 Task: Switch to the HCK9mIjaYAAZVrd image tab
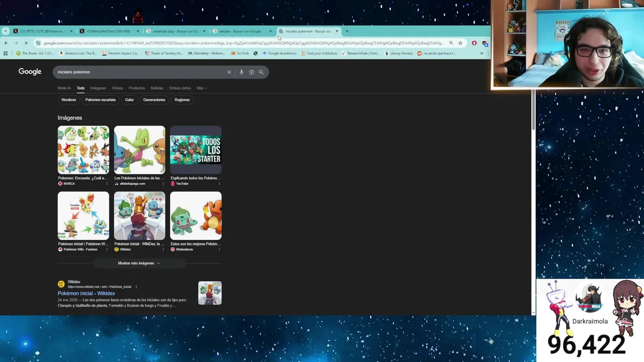108,31
